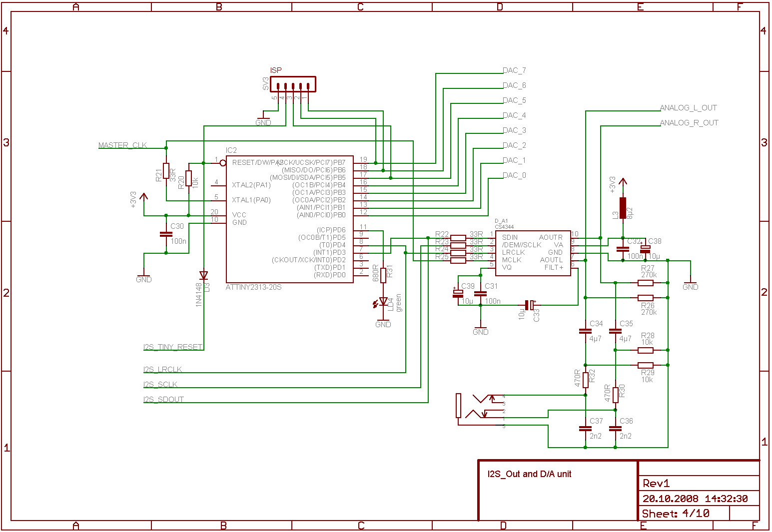Select the inductor L3 symbol
772x532 pixels.
pyautogui.click(x=623, y=208)
